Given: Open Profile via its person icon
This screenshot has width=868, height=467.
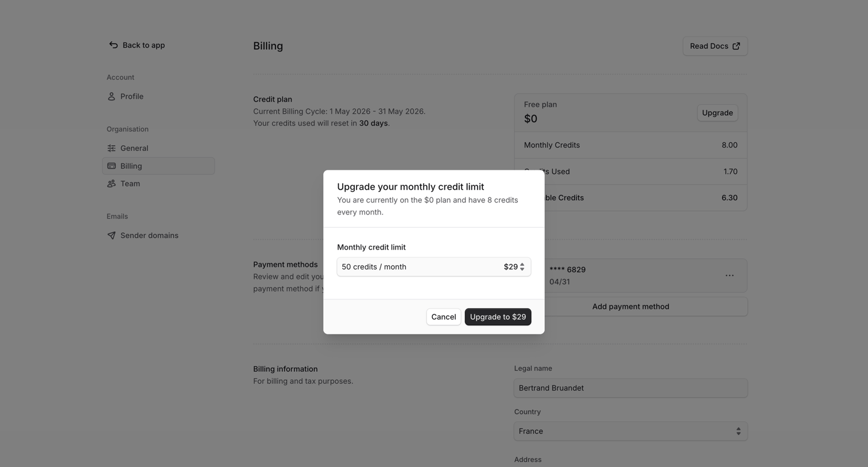Looking at the screenshot, I should coord(111,96).
